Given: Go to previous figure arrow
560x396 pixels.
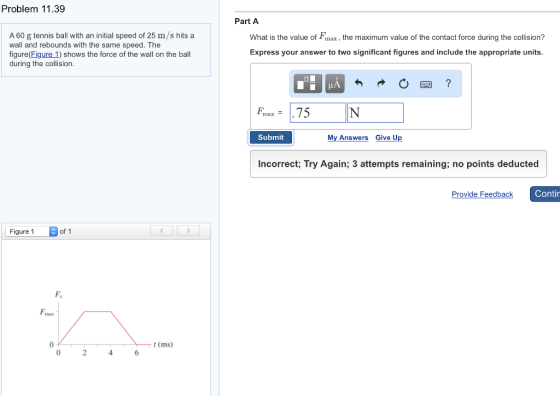Looking at the screenshot, I should [x=161, y=231].
